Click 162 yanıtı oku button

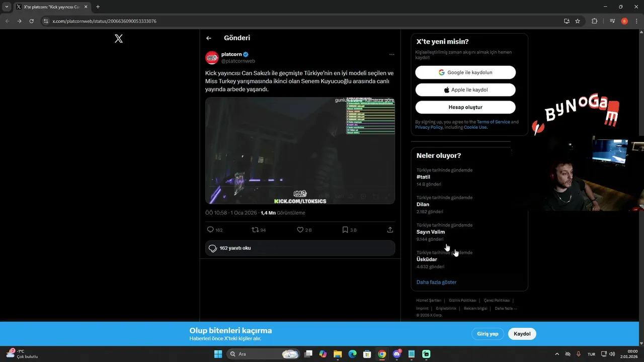300,248
